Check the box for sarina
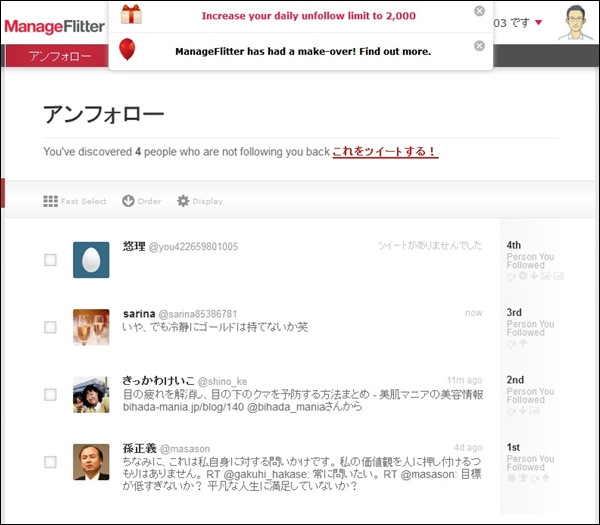 (50, 327)
